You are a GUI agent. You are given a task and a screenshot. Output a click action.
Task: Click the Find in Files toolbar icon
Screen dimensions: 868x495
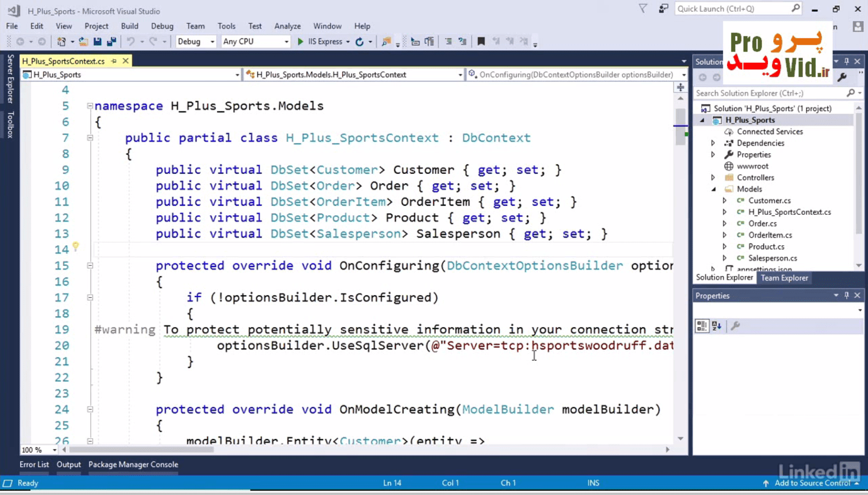tap(386, 41)
